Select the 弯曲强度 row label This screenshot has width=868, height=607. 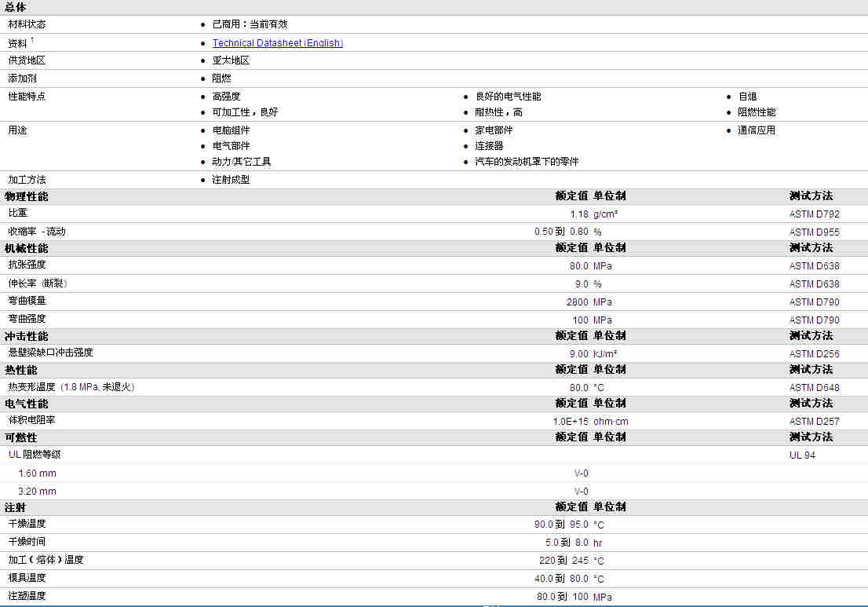pos(27,319)
